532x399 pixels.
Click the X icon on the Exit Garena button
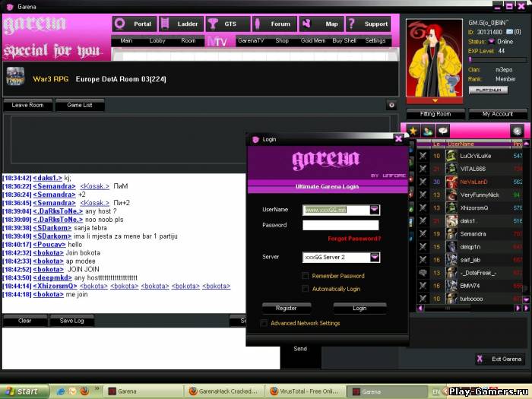click(480, 359)
